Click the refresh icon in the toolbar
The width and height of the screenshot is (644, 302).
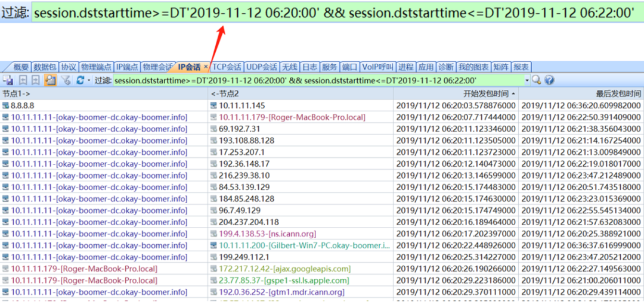pos(80,80)
